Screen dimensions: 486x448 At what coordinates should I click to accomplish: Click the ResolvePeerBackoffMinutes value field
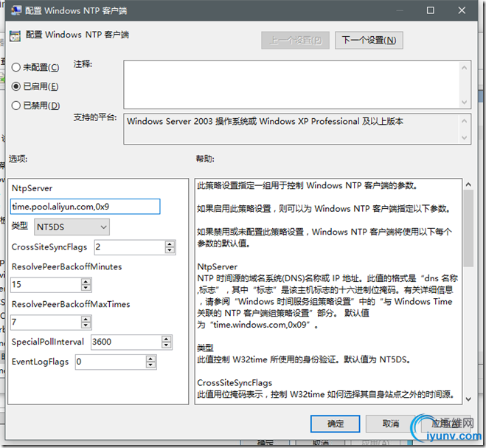(46, 284)
